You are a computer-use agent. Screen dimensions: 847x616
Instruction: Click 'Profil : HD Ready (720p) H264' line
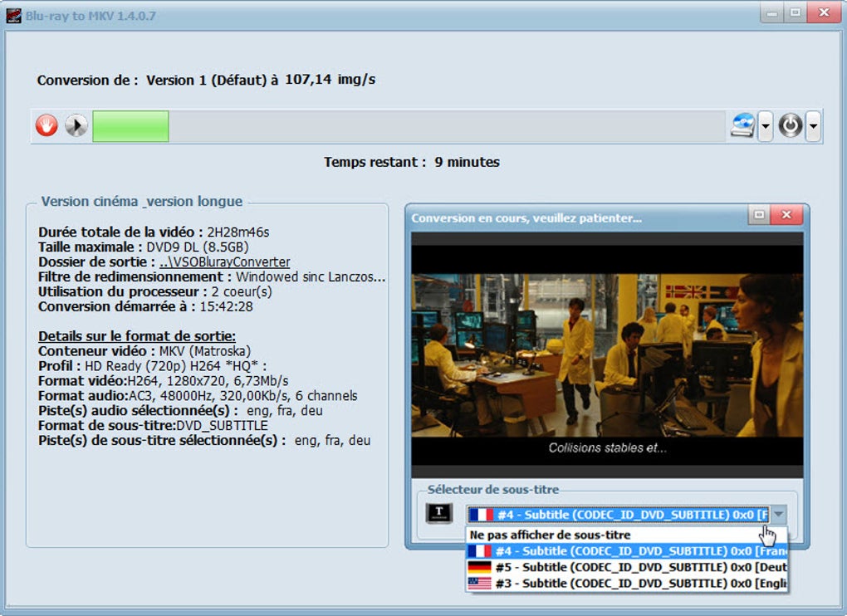(152, 366)
